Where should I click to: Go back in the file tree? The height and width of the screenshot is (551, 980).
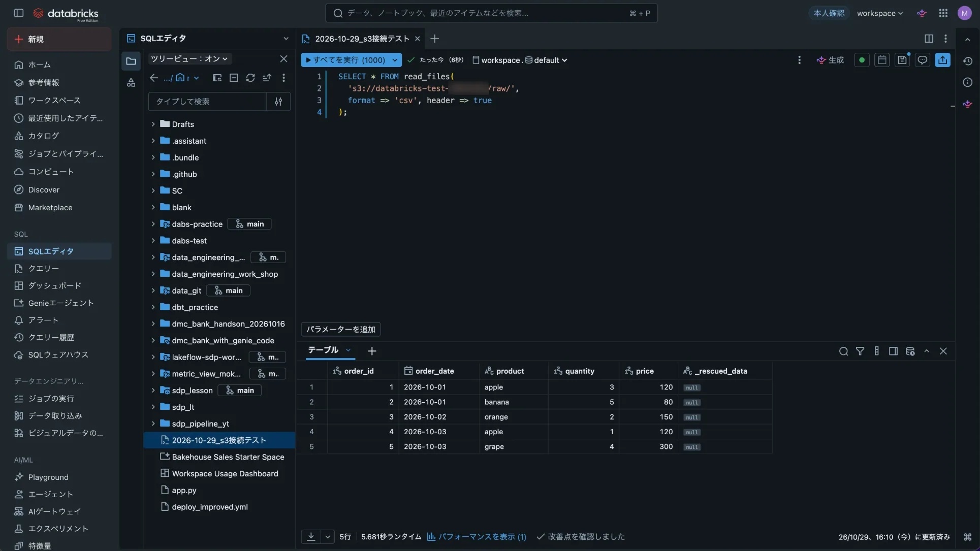[x=154, y=78]
